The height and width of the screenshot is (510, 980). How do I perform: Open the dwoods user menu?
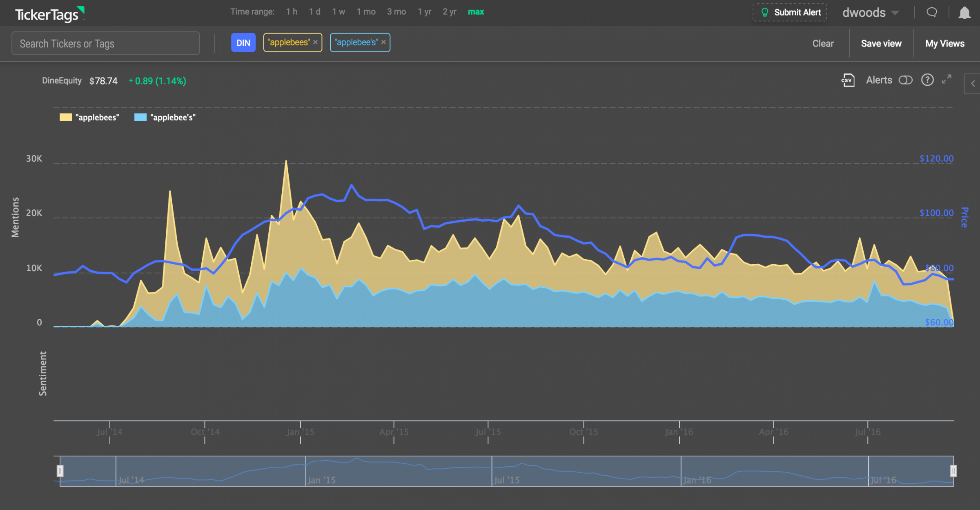870,13
